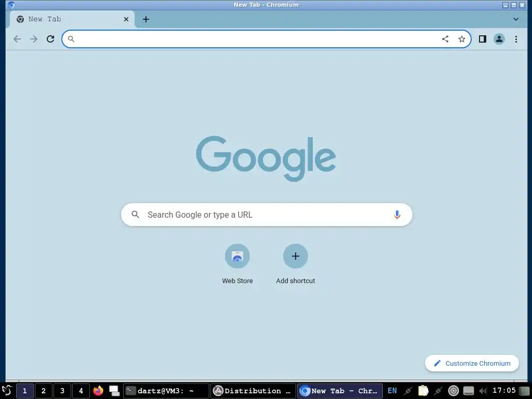This screenshot has width=532, height=399.
Task: Switch to workspace 2
Action: point(44,391)
